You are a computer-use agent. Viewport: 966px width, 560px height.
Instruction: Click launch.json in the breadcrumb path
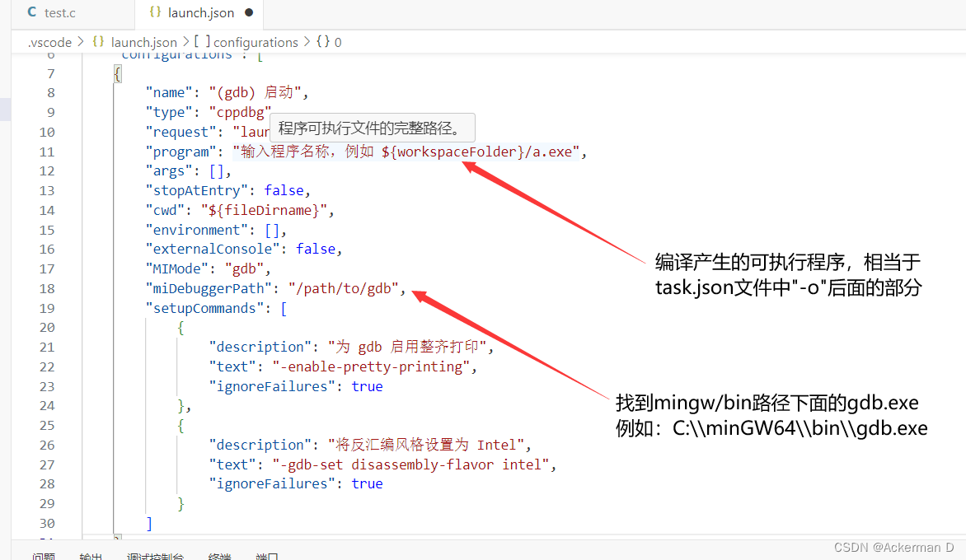coord(144,42)
